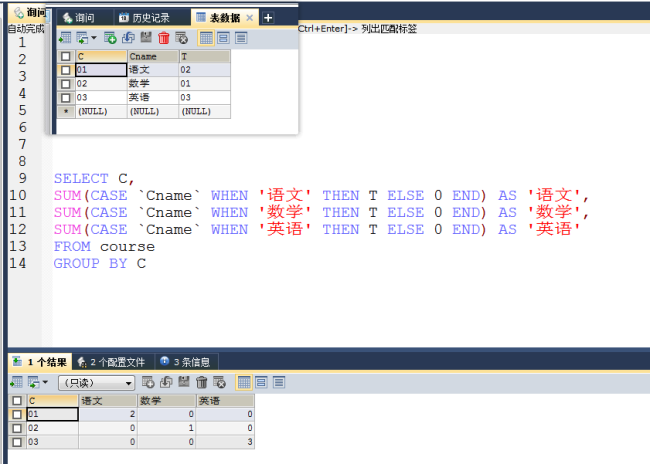650x464 pixels.
Task: Click line number 14 in the editor gutter
Action: click(x=18, y=263)
